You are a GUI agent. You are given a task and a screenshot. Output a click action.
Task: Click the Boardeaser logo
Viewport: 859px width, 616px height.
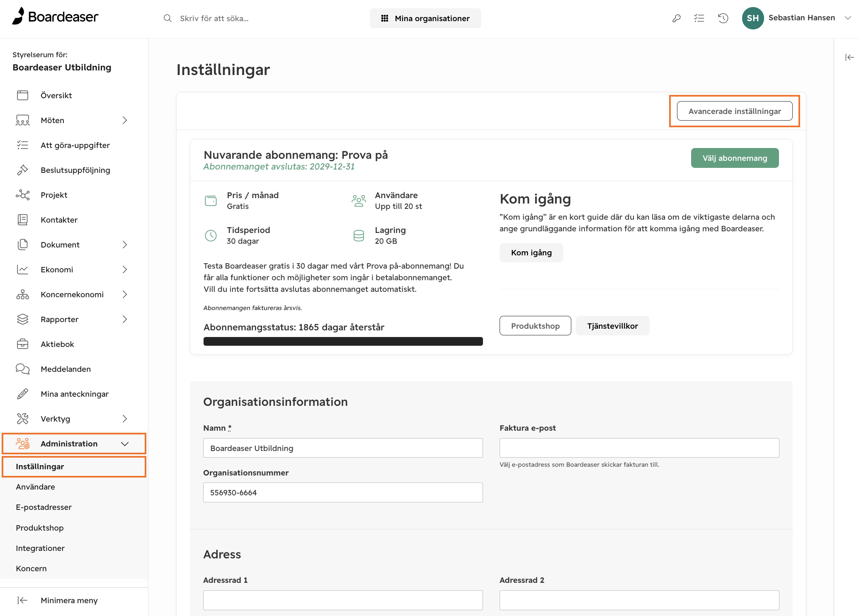pyautogui.click(x=55, y=17)
